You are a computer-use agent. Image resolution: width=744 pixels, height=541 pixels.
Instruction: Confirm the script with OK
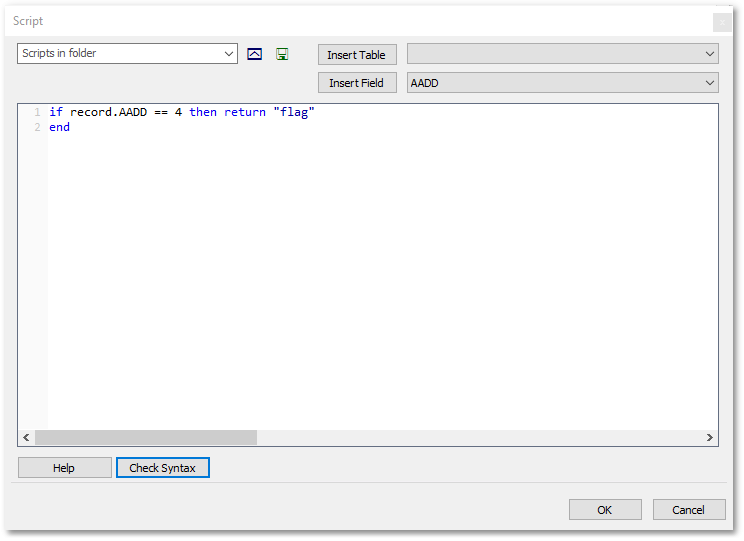(605, 510)
